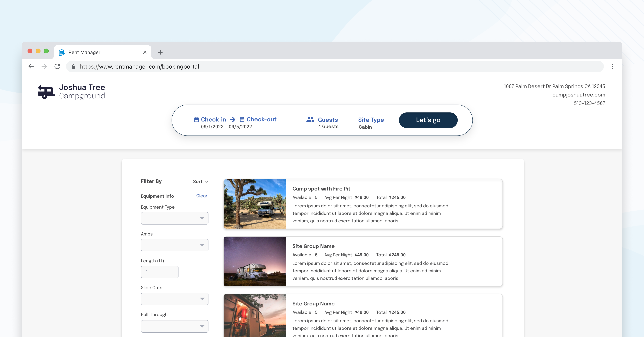The width and height of the screenshot is (644, 337).
Task: Click the browser forward arrow
Action: (44, 66)
